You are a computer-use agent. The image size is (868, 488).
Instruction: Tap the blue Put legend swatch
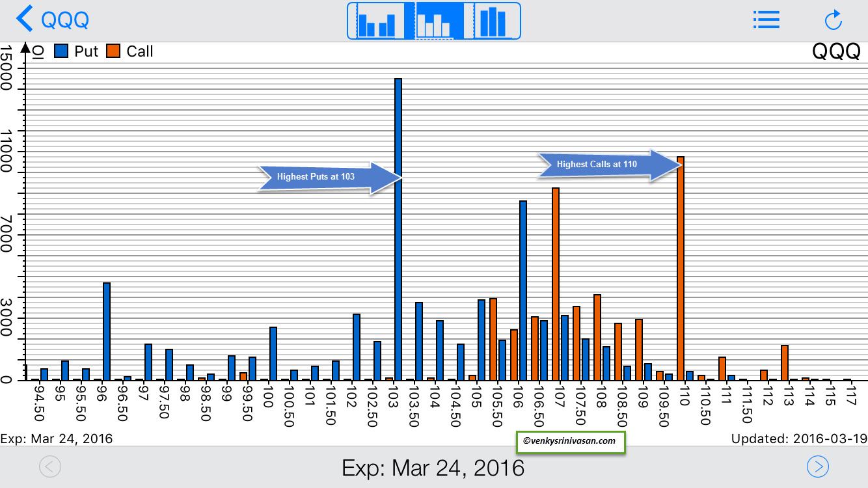click(x=61, y=51)
